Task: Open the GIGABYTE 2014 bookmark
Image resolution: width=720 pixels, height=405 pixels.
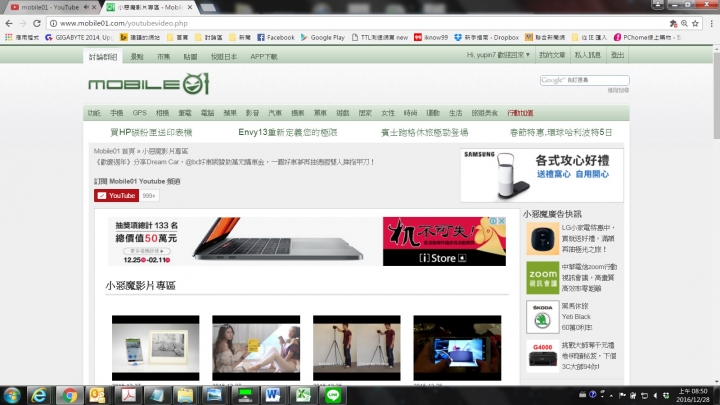Action: (79, 37)
